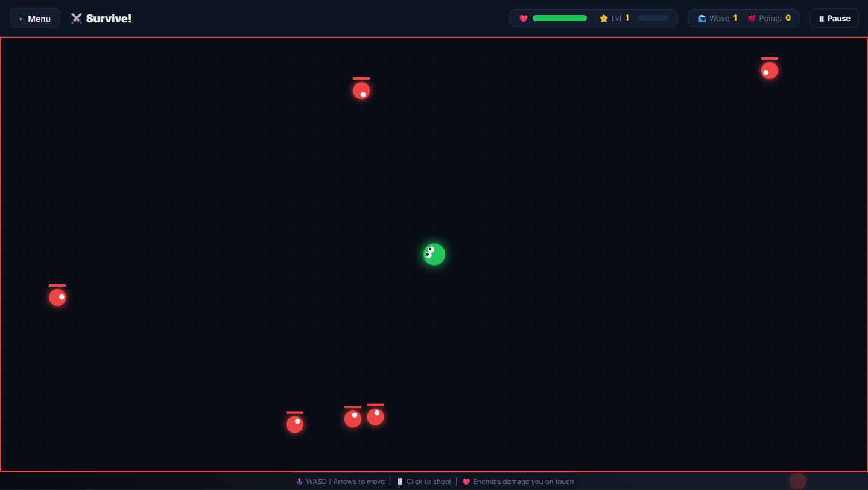Image resolution: width=868 pixels, height=490 pixels.
Task: Shoot the red enemy in the top-right corner
Action: [x=769, y=71]
